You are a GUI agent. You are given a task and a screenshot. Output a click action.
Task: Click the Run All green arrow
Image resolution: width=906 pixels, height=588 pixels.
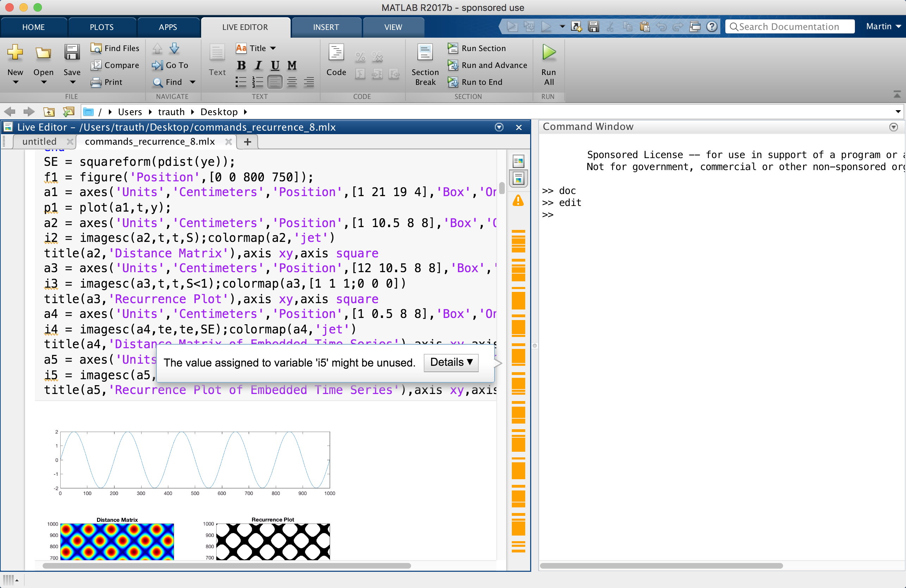(548, 52)
